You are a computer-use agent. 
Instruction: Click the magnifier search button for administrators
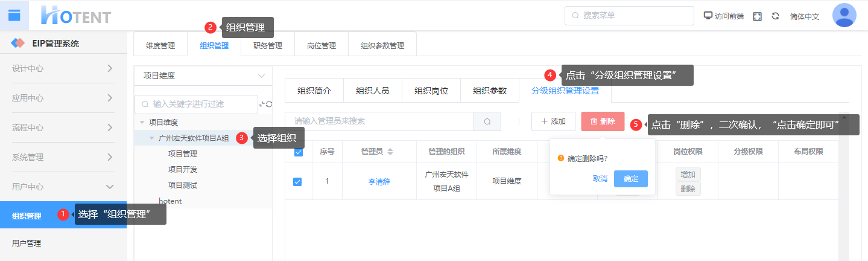click(487, 121)
